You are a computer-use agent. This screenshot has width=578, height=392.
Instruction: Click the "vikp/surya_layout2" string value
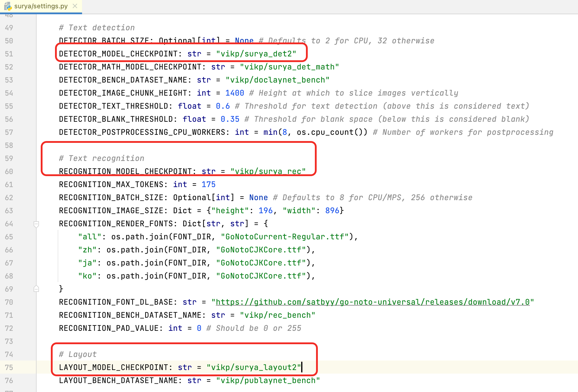(x=254, y=367)
